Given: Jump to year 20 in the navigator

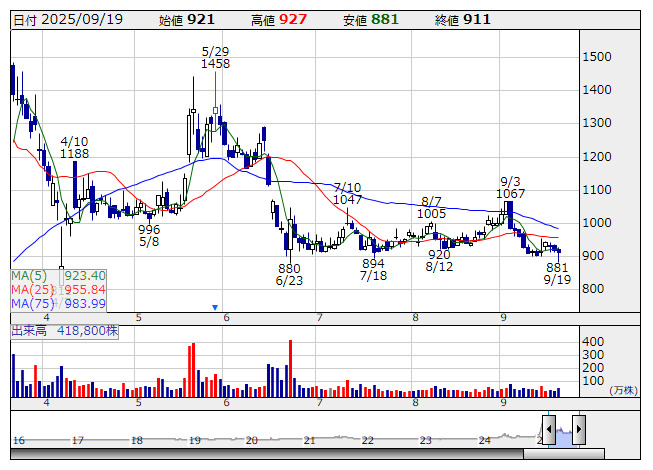Looking at the screenshot, I should (253, 440).
